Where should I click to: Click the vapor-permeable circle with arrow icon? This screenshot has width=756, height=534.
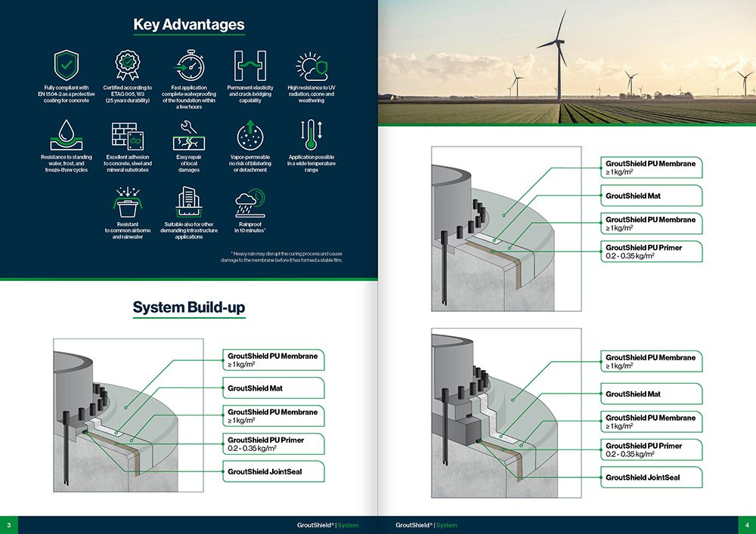coord(249,135)
